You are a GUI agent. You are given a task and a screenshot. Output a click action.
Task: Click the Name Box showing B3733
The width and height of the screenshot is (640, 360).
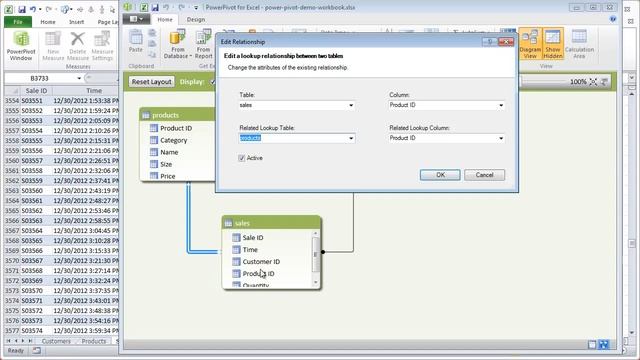pos(39,78)
